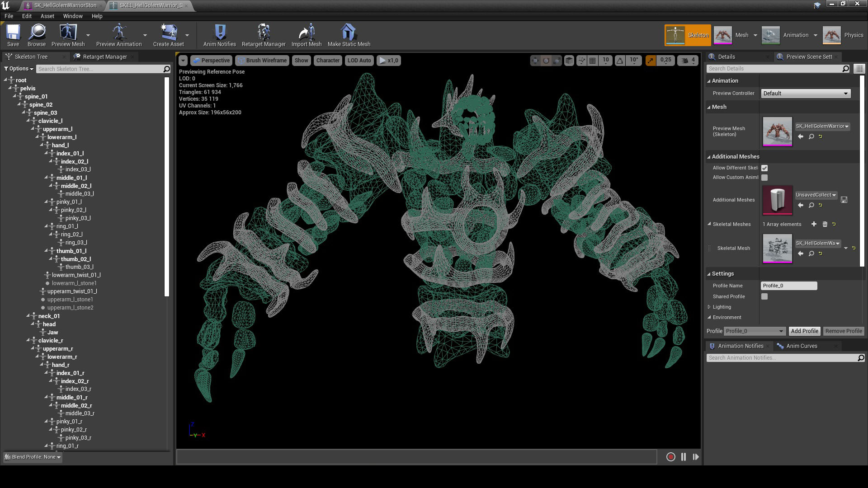Image resolution: width=868 pixels, height=488 pixels.
Task: Click the Create Asset toolbar icon
Action: 168,34
